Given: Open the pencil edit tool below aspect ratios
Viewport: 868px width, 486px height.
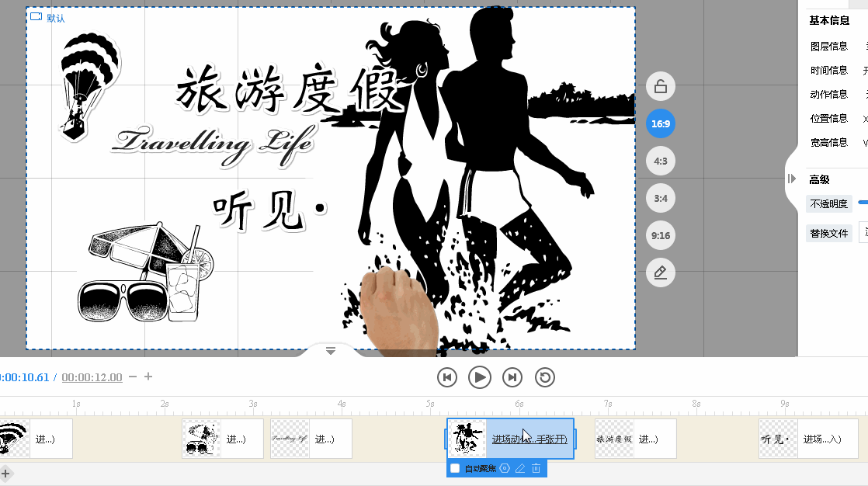Looking at the screenshot, I should pos(660,273).
